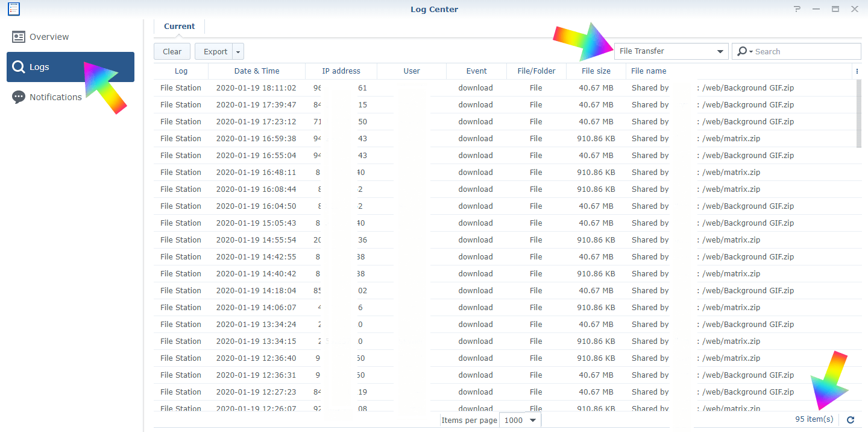This screenshot has width=868, height=432.
Task: Minimize the Log Center window
Action: coord(816,9)
